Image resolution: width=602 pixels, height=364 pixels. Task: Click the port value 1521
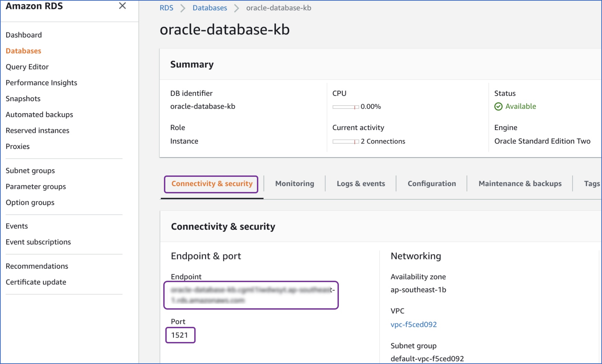click(180, 335)
